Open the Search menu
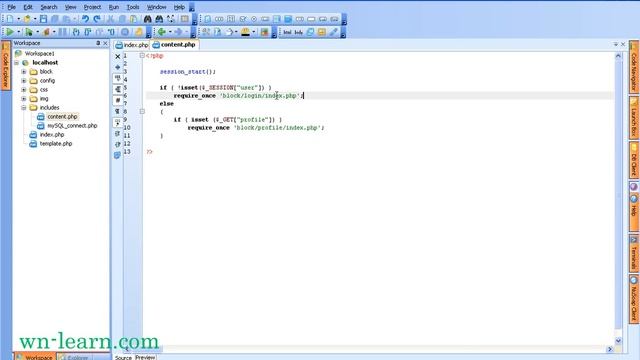 pyautogui.click(x=49, y=7)
